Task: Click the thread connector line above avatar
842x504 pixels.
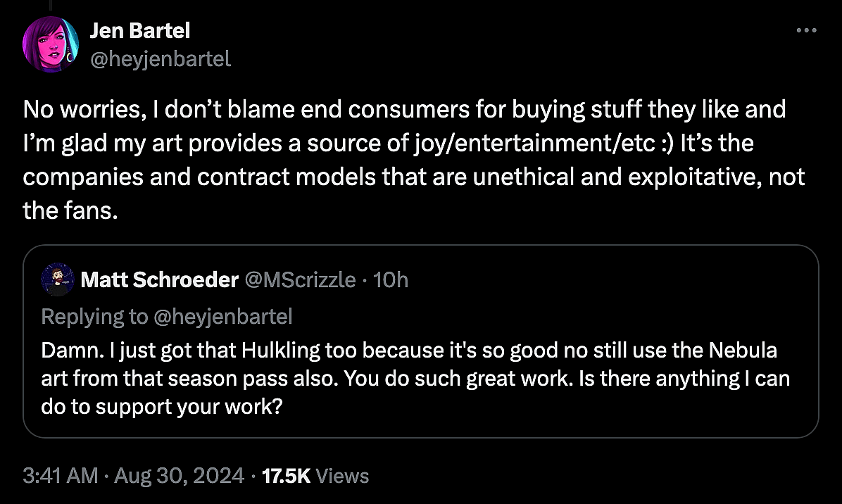Action: pos(50,6)
